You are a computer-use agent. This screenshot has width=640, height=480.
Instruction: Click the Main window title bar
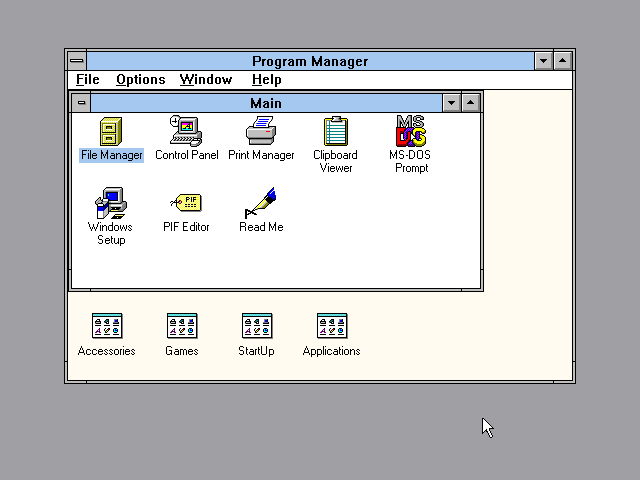[266, 103]
